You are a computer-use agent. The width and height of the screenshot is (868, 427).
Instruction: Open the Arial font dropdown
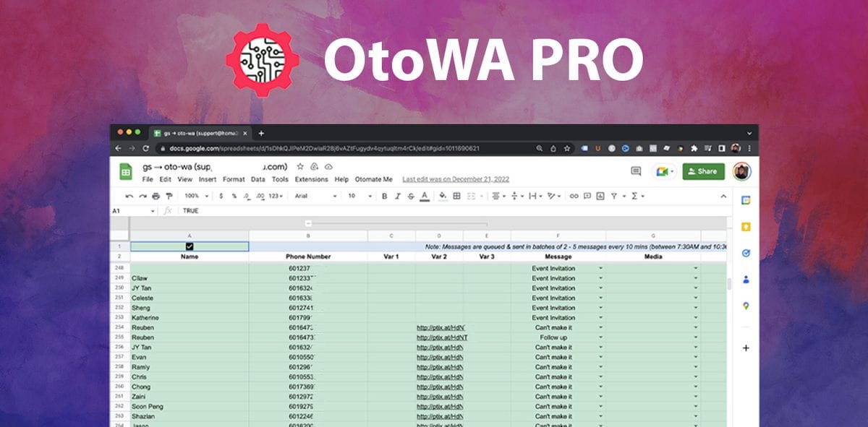[x=315, y=196]
